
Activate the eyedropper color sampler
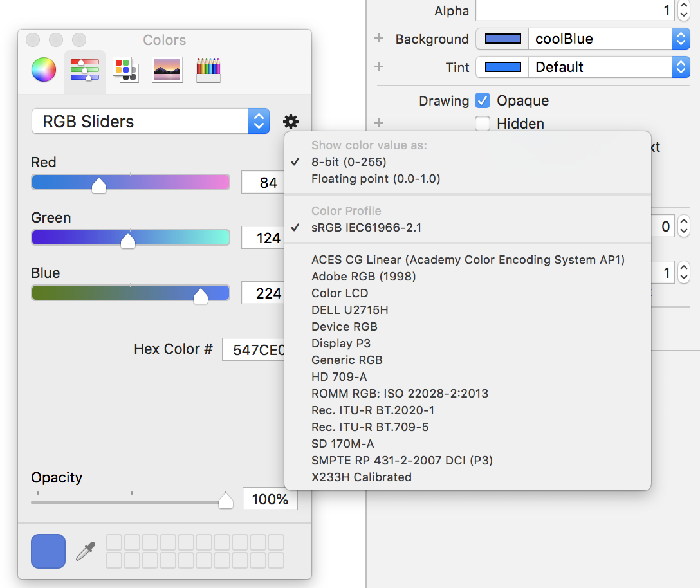click(85, 551)
